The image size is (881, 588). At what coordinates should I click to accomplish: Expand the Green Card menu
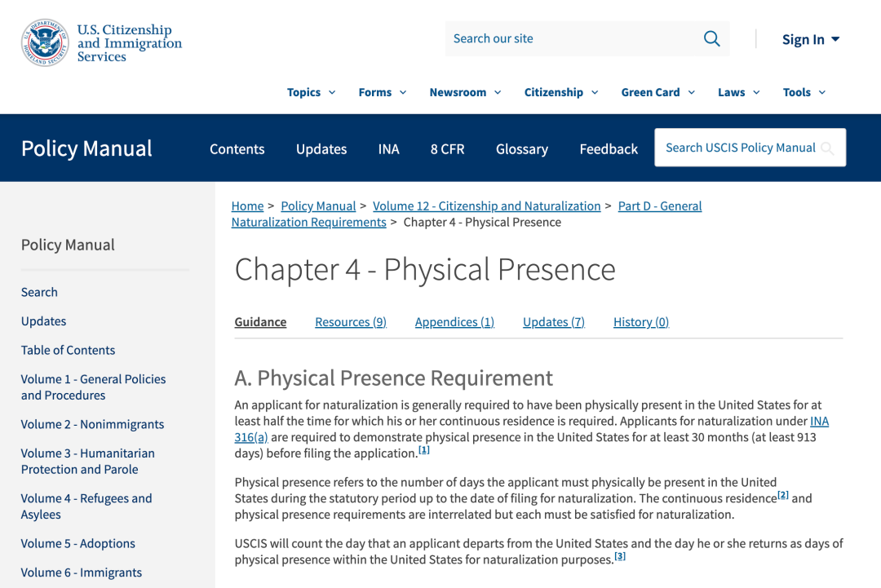[658, 92]
